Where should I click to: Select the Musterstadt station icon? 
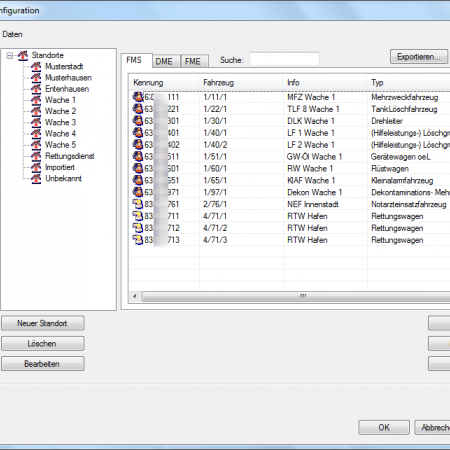point(36,67)
